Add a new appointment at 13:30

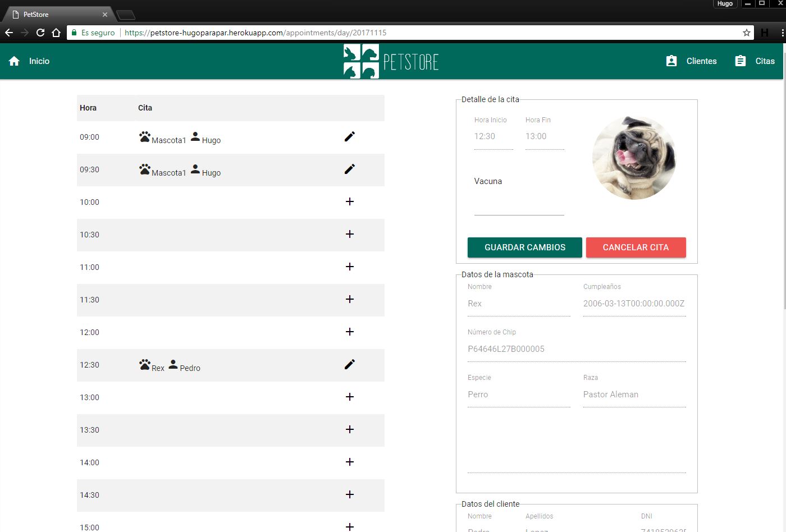(x=349, y=429)
